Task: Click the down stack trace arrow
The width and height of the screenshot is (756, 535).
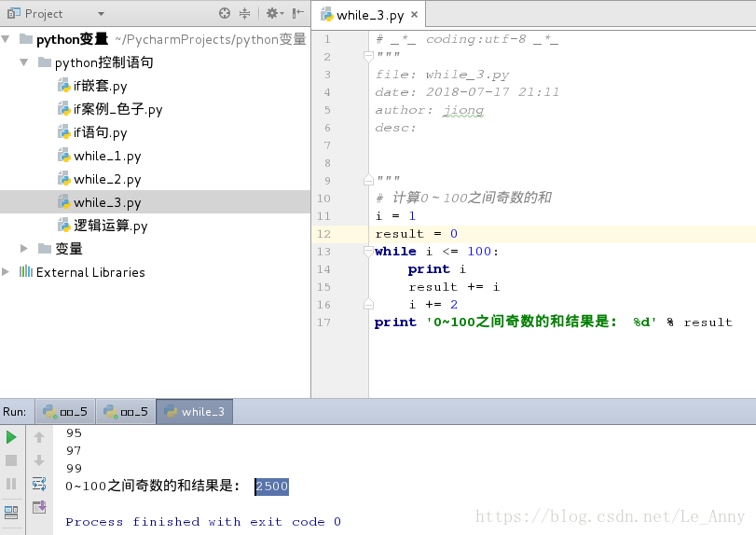Action: [39, 460]
